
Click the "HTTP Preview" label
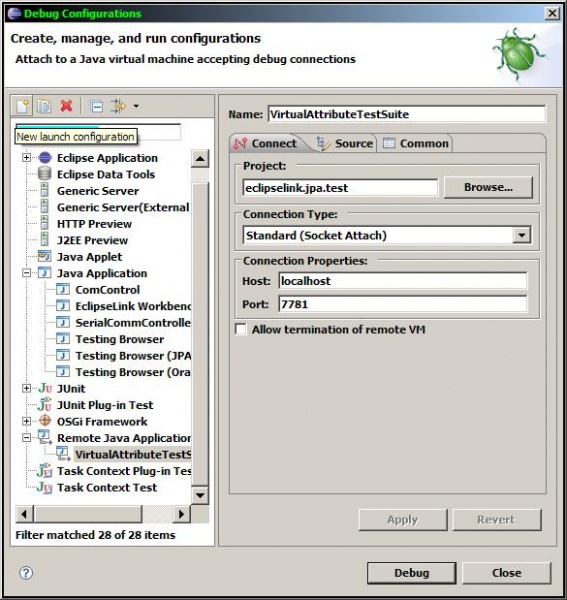pos(94,224)
